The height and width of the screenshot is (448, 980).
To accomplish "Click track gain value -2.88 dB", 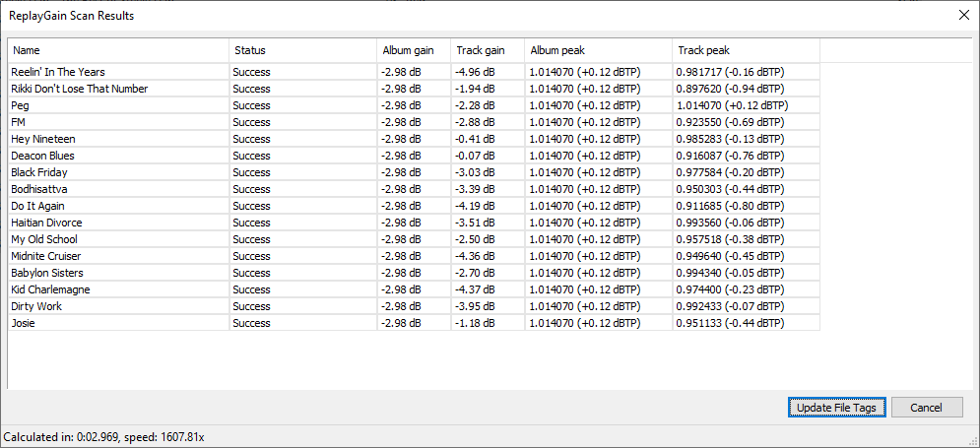I will click(x=475, y=122).
